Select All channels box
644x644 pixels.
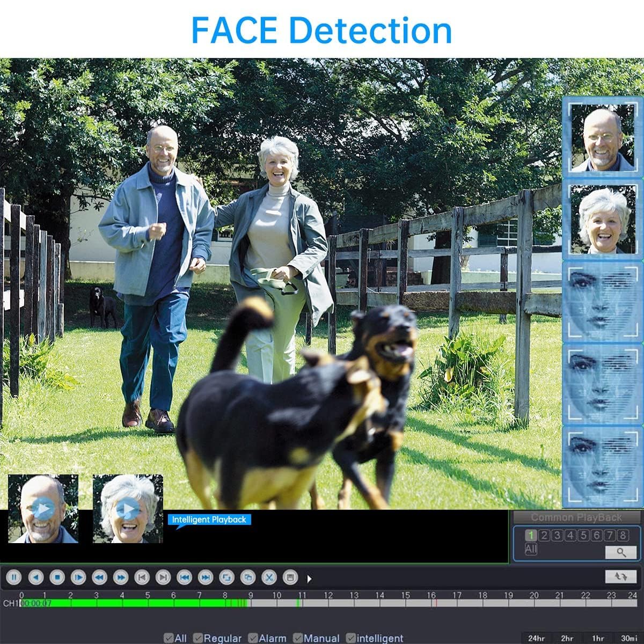tap(531, 550)
